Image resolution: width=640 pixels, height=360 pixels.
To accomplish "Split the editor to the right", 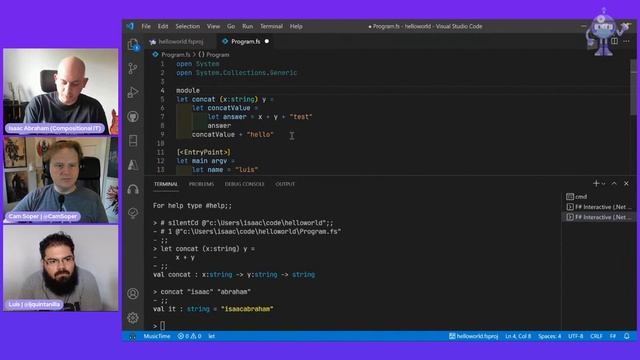I will (614, 41).
